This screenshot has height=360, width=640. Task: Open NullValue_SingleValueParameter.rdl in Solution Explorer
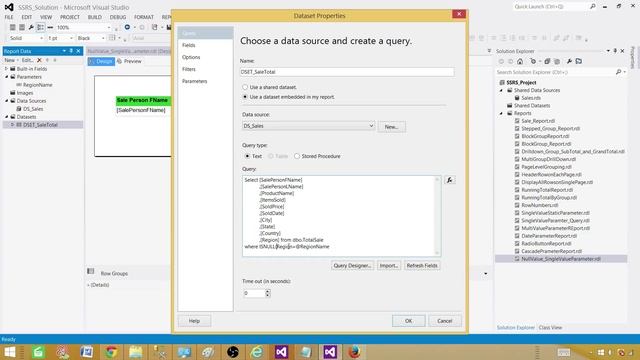(561, 259)
